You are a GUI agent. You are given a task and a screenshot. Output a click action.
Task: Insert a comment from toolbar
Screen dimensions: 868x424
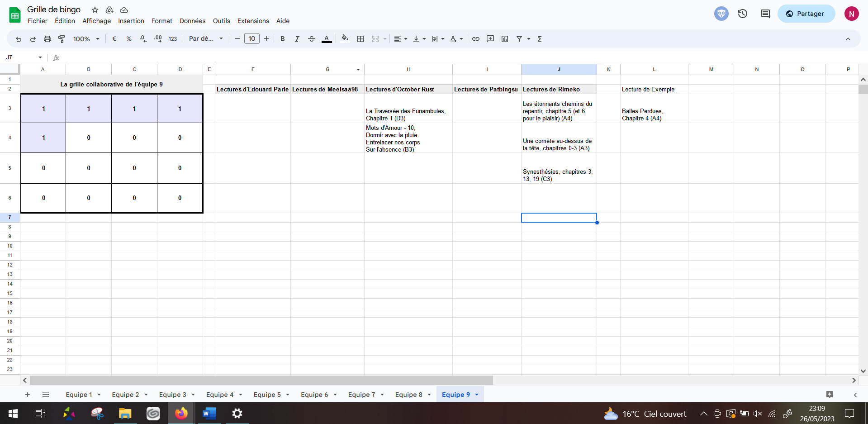coord(490,39)
